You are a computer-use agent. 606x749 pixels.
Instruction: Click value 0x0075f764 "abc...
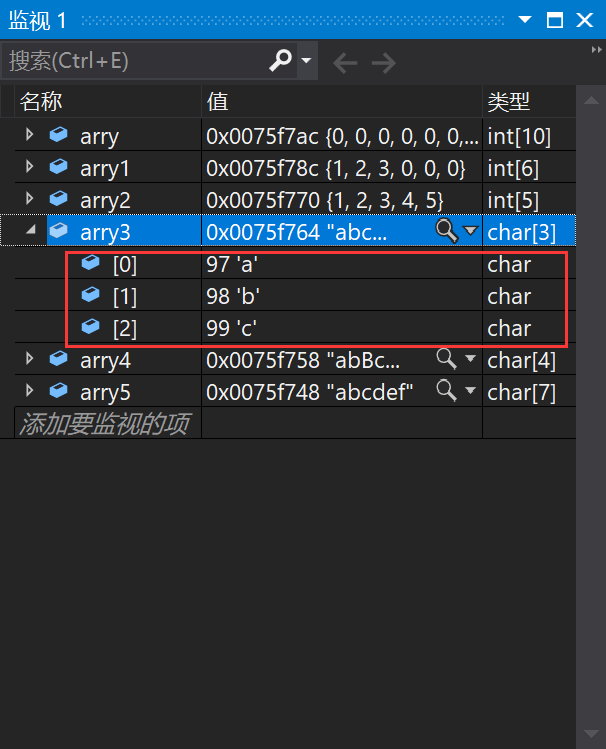point(296,233)
